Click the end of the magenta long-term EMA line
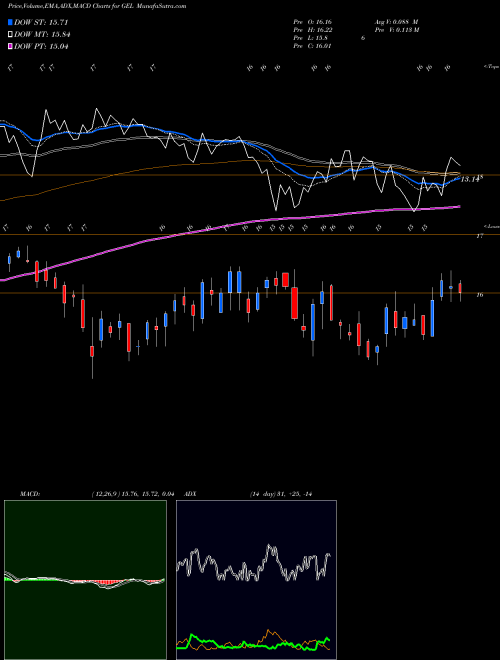Image resolution: width=500 pixels, height=660 pixels. coord(459,206)
